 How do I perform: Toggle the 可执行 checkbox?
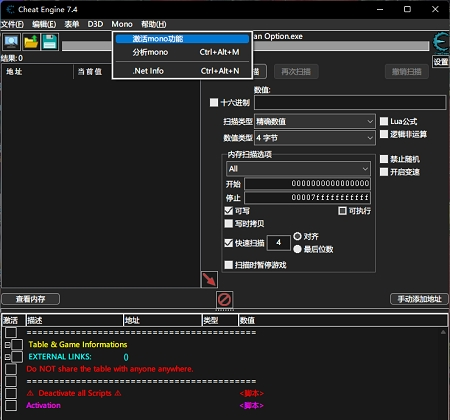click(x=342, y=211)
